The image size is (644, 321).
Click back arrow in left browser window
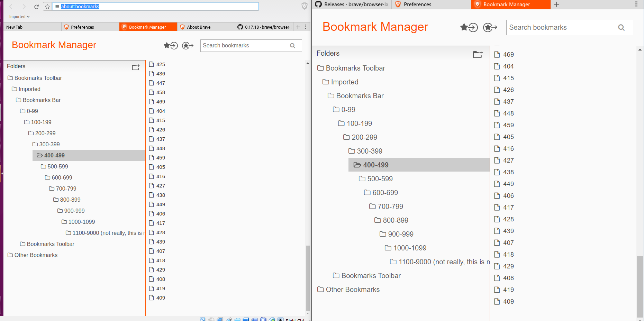pyautogui.click(x=11, y=7)
